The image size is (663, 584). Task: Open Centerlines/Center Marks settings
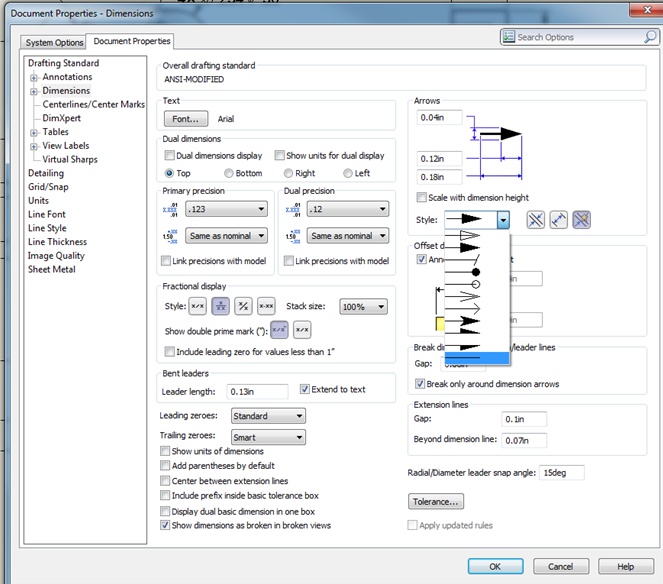click(x=93, y=104)
